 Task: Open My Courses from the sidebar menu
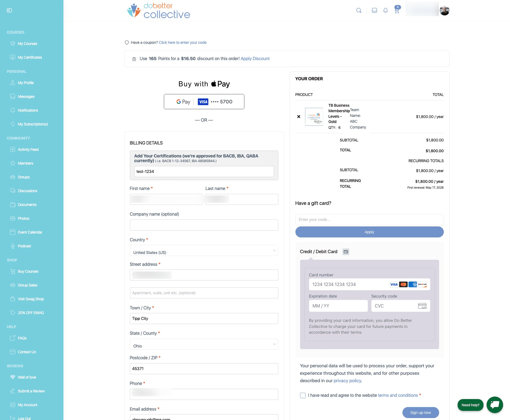pyautogui.click(x=27, y=43)
